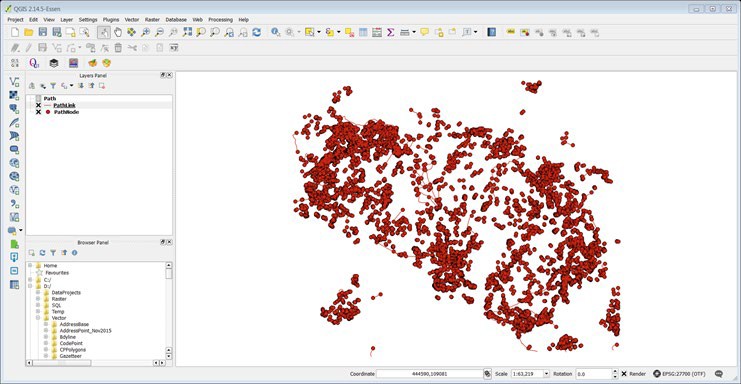Image resolution: width=741 pixels, height=384 pixels.
Task: Select the CodePoint folder
Action: pyautogui.click(x=71, y=343)
